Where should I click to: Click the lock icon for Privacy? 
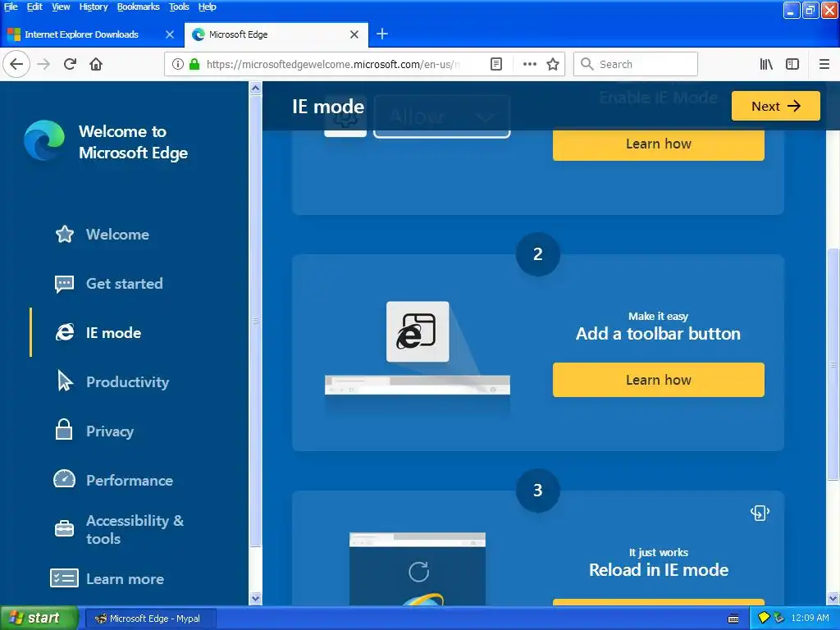click(64, 430)
